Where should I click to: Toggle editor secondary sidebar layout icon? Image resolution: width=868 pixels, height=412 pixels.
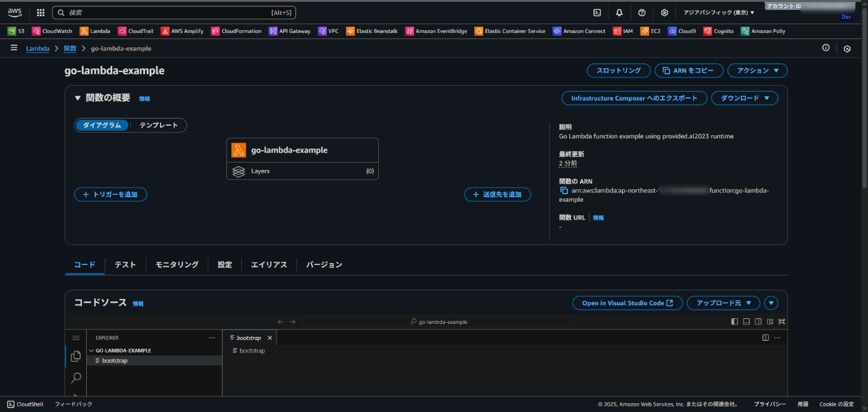[758, 321]
